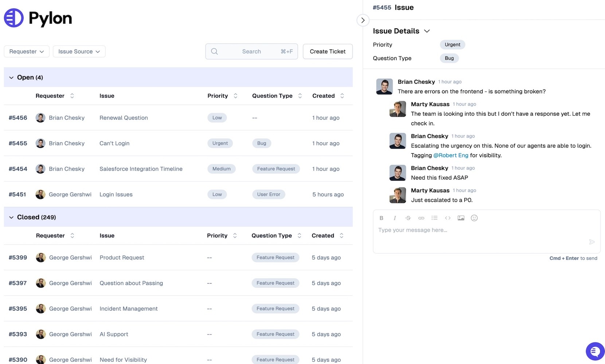
Task: Click the @Robert Eng mention link
Action: pos(451,155)
